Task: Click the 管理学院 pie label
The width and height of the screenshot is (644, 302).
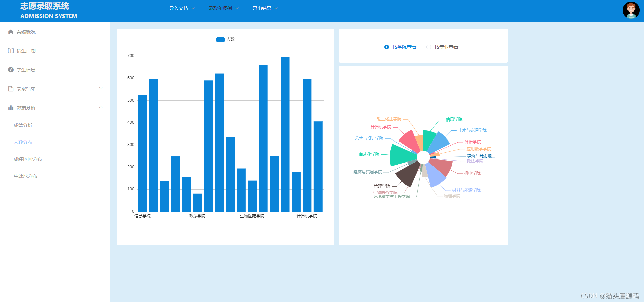Action: pyautogui.click(x=382, y=186)
